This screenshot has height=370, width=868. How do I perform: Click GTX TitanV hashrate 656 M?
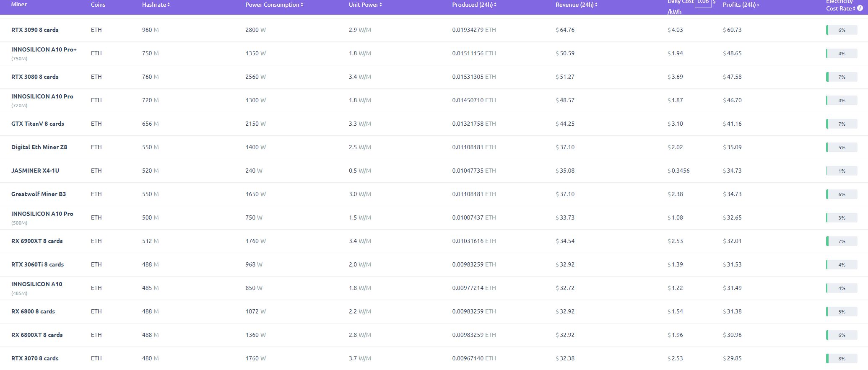(x=151, y=124)
